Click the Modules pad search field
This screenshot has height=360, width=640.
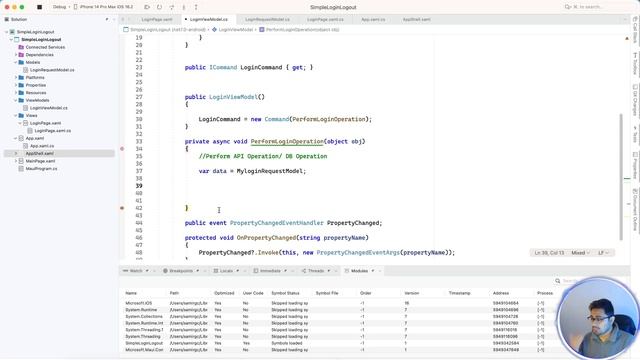click(567, 281)
